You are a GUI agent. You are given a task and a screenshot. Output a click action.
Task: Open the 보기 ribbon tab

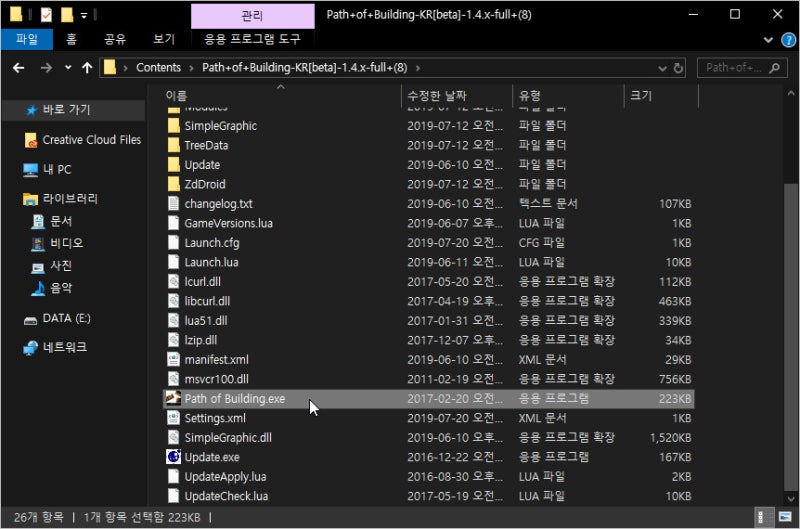164,39
